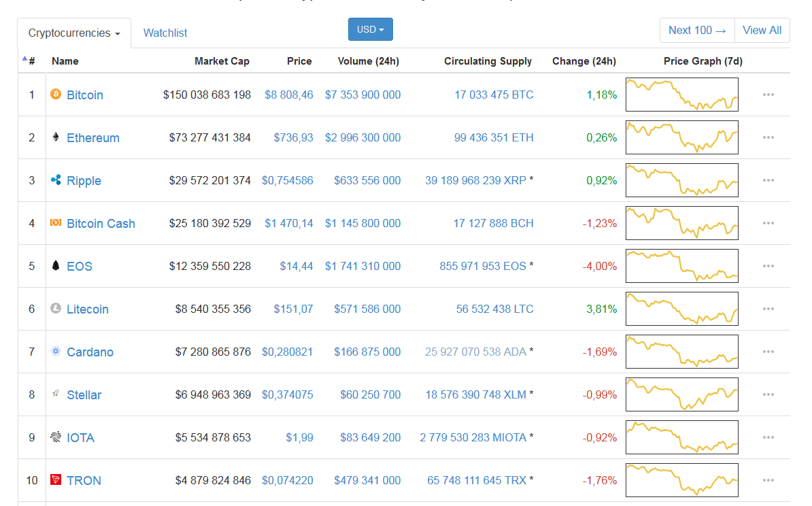Click the EOS logo icon
This screenshot has height=506, width=812.
[55, 265]
